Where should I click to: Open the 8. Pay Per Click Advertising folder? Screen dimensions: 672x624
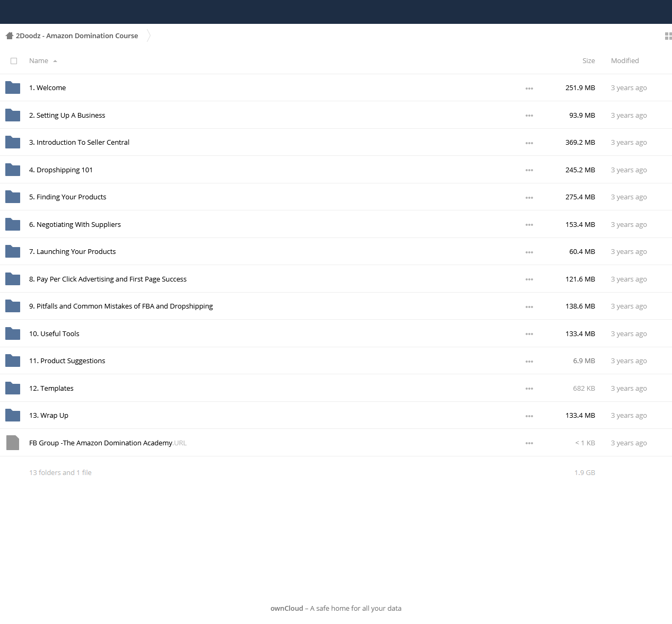pyautogui.click(x=108, y=279)
